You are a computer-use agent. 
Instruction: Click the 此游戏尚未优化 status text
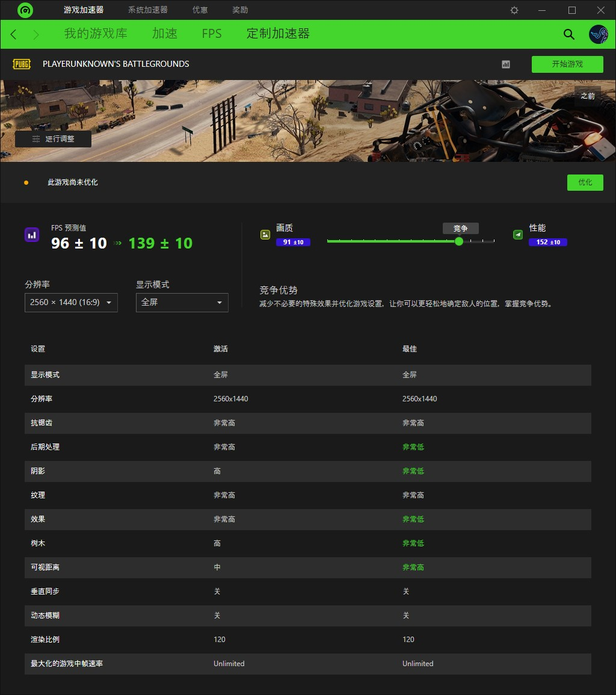[73, 182]
